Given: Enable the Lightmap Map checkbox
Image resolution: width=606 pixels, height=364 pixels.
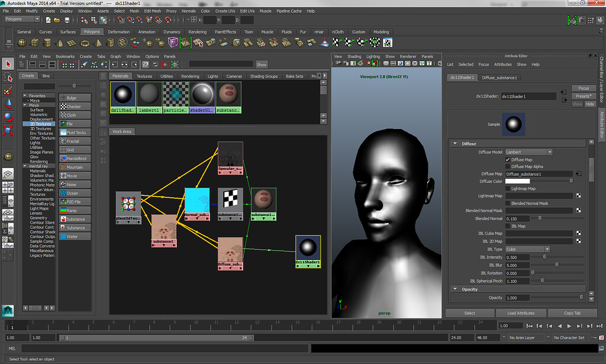Looking at the screenshot, I should pyautogui.click(x=508, y=188).
